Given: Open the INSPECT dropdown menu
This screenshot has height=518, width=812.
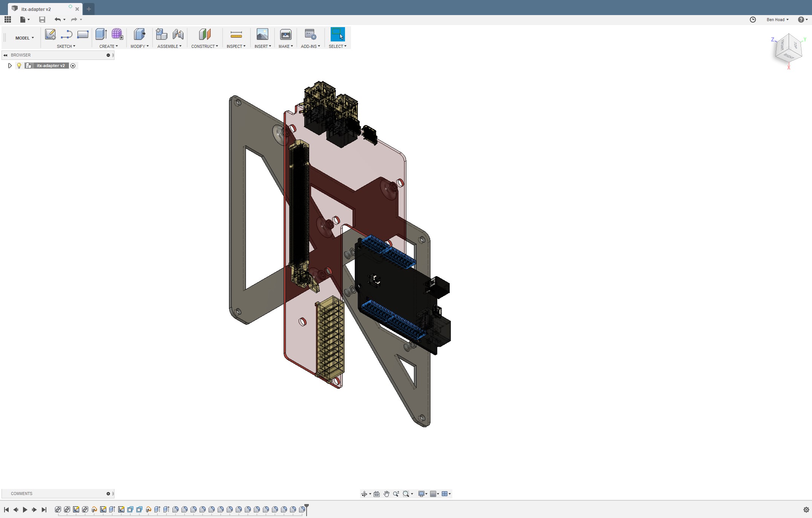Looking at the screenshot, I should [236, 46].
